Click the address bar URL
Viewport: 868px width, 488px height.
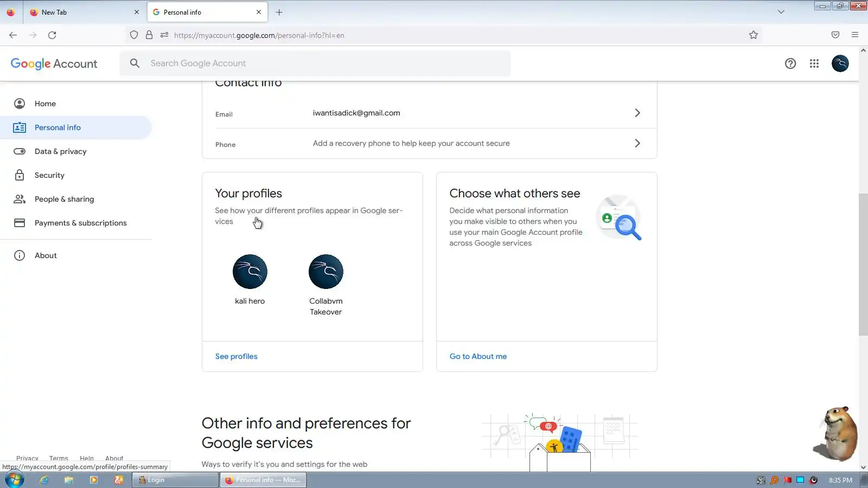tap(259, 35)
